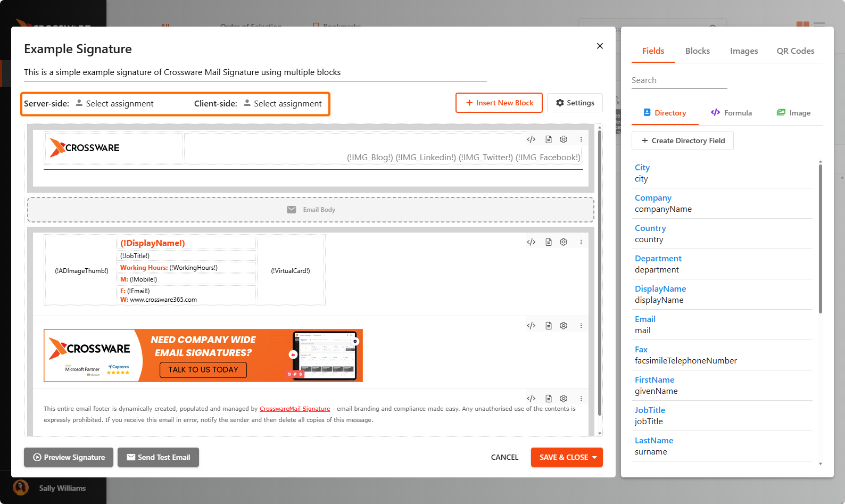
Task: Open the three-dot menu on the disclaimer block
Action: pos(581,399)
